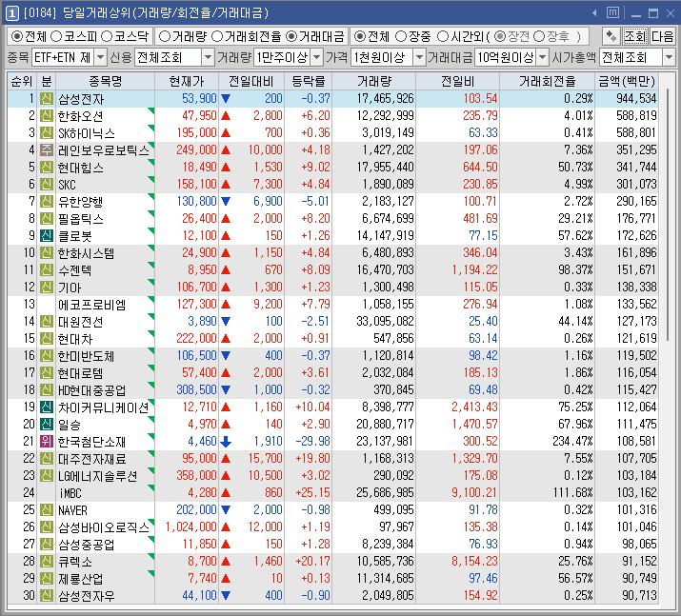Screen dimensions: 681x616
Task: Open the 가격 1천원이상 dropdown
Action: tap(419, 57)
